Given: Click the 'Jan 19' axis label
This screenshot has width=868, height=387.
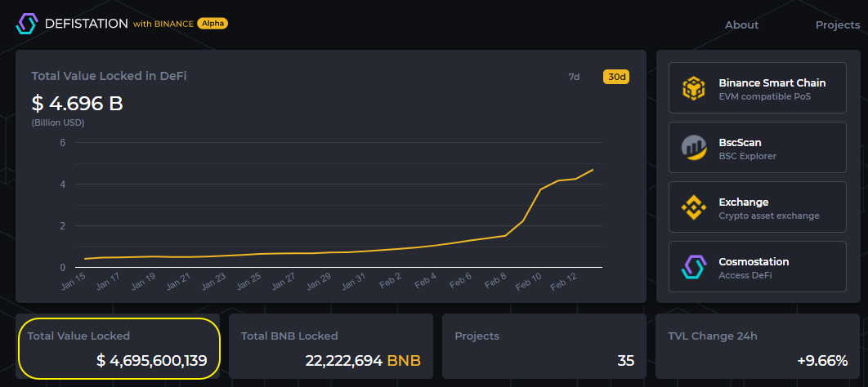Looking at the screenshot, I should point(144,281).
